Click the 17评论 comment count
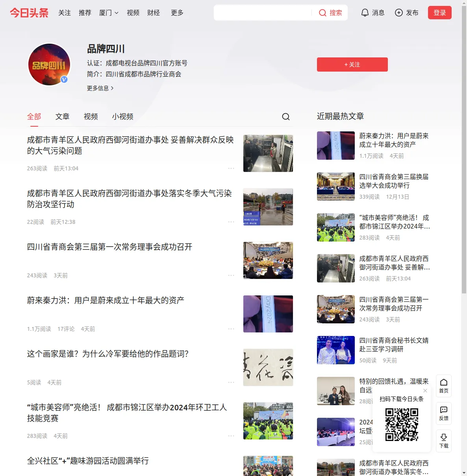467x476 pixels. click(66, 329)
